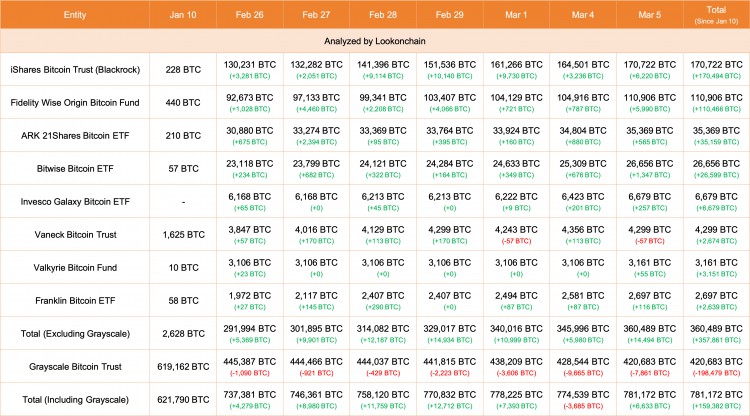
Task: Select the Mar 4 column header
Action: (583, 15)
